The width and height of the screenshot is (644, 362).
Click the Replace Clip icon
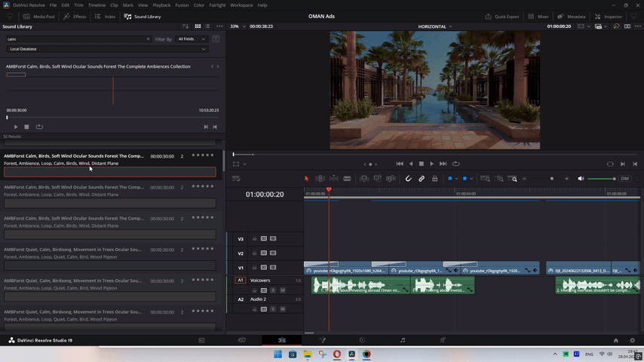tap(391, 179)
